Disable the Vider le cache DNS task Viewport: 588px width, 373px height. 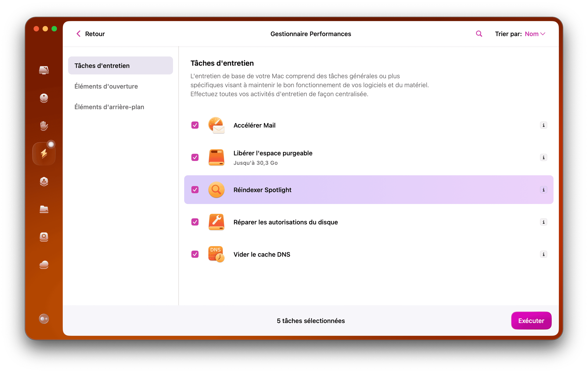pyautogui.click(x=195, y=254)
